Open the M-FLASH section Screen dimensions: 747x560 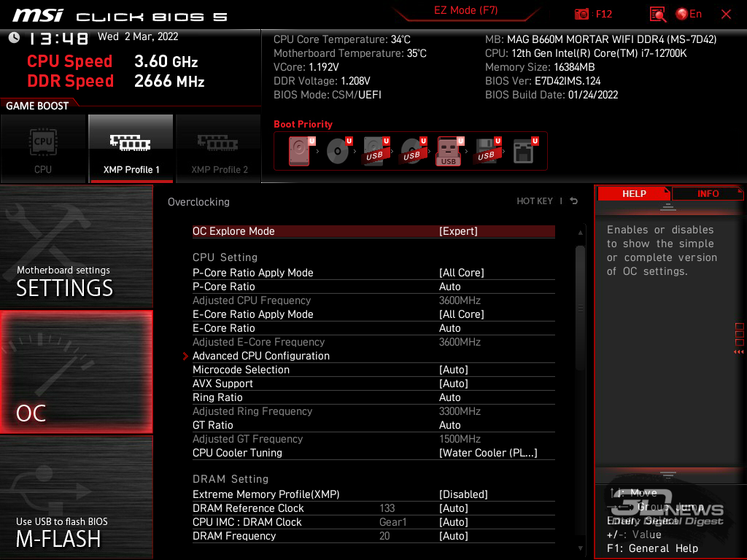click(x=76, y=497)
